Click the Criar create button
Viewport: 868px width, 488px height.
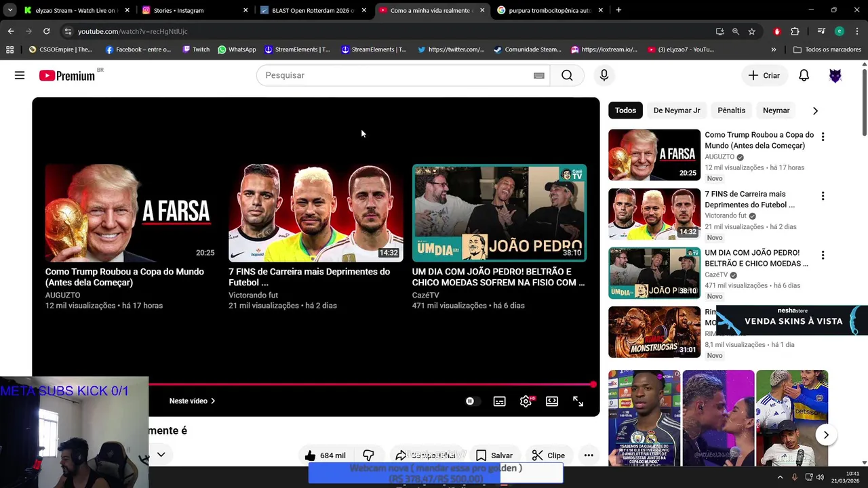[764, 75]
